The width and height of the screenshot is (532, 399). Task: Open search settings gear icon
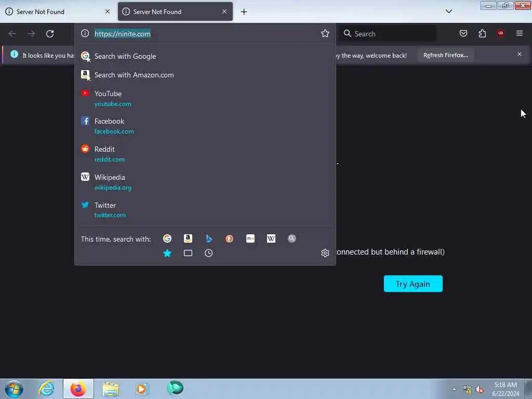(x=325, y=253)
